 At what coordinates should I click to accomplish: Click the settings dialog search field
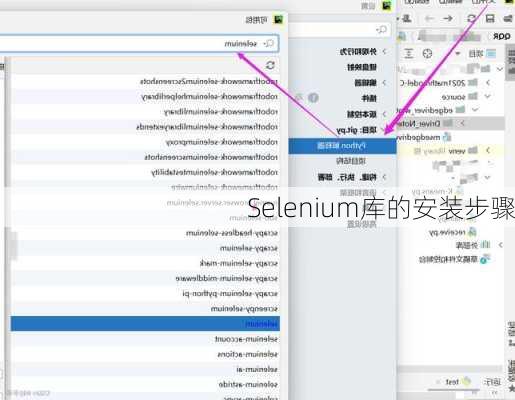[340, 30]
